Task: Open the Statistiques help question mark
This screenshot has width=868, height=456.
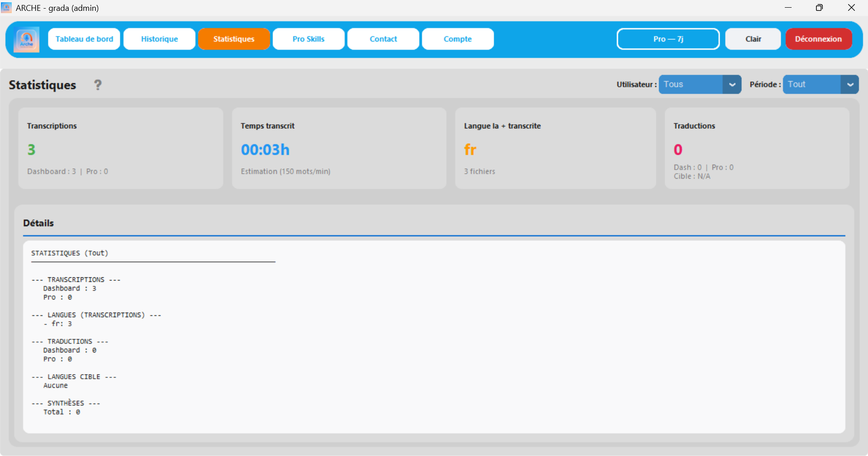Action: tap(98, 85)
